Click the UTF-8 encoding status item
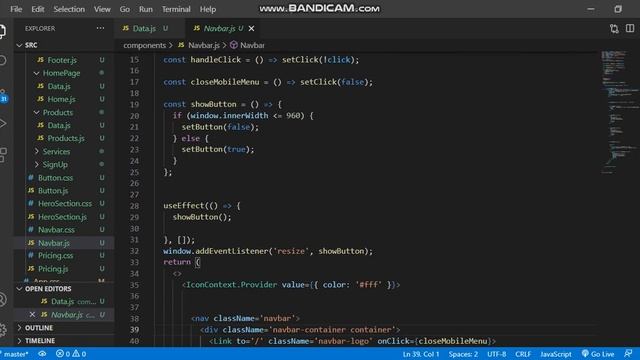This screenshot has height=360, width=640. (x=496, y=354)
